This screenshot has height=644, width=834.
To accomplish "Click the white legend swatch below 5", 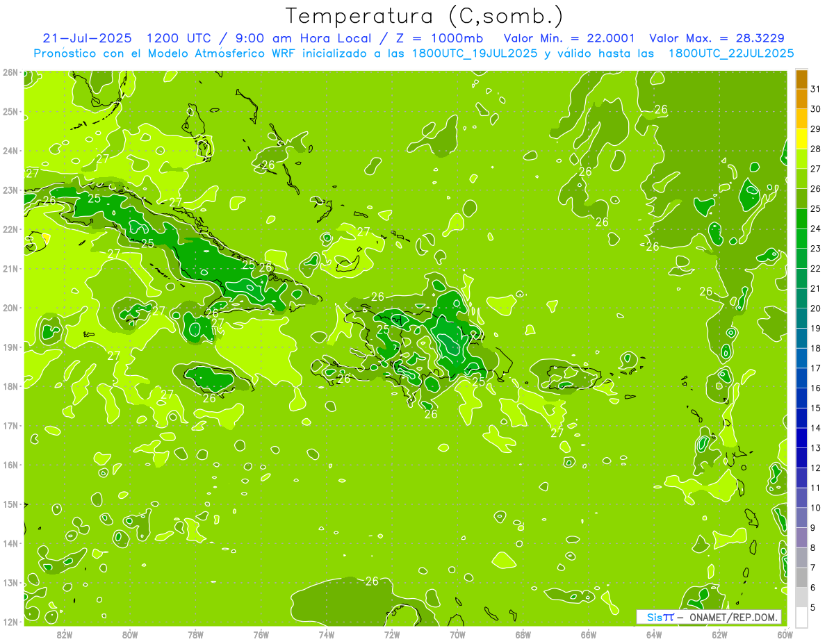I will (801, 617).
